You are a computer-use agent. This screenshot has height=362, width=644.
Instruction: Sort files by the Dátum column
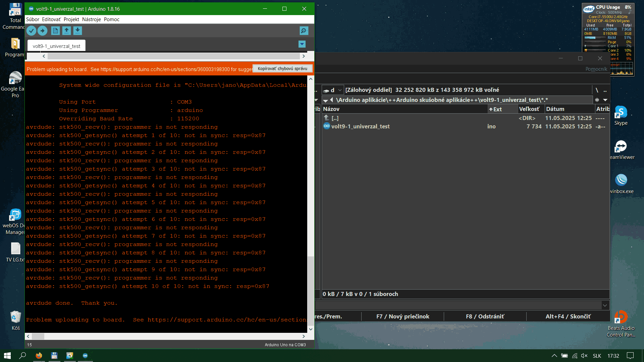555,109
